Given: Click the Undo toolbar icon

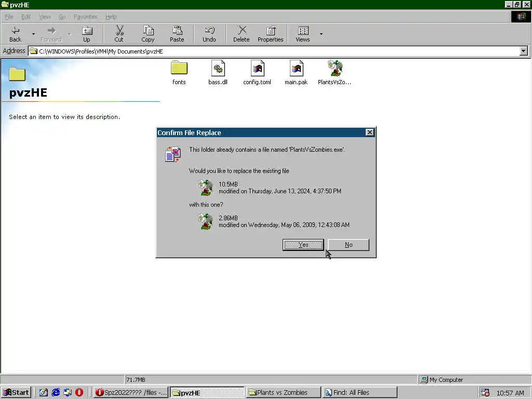Looking at the screenshot, I should (209, 34).
